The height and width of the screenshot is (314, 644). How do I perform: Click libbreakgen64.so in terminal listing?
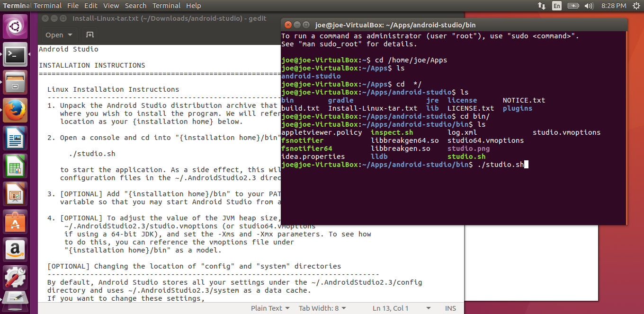[405, 140]
